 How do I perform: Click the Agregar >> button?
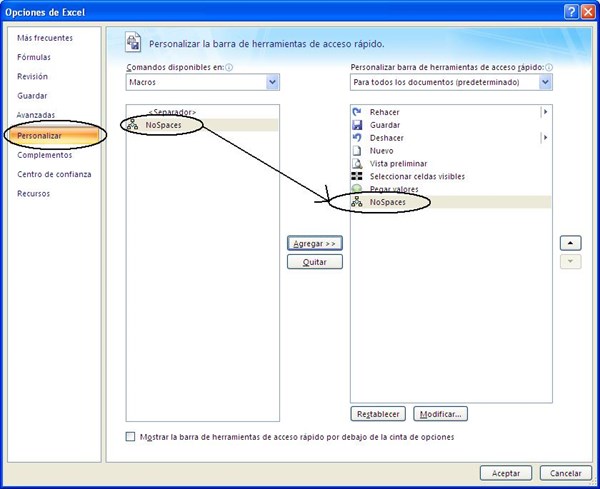tap(315, 243)
